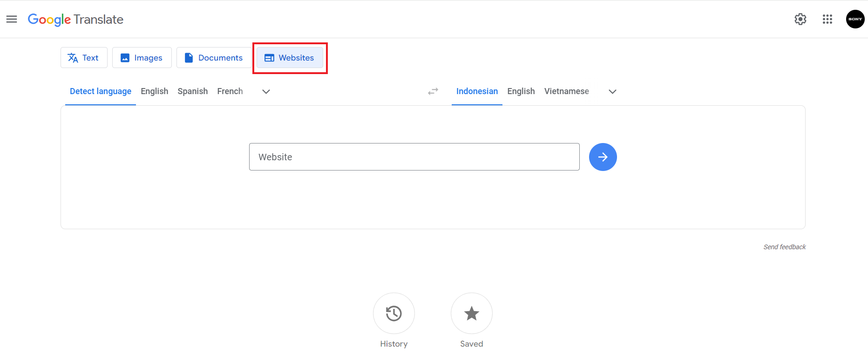The width and height of the screenshot is (868, 355).
Task: Focus the Website URL input field
Action: (414, 157)
